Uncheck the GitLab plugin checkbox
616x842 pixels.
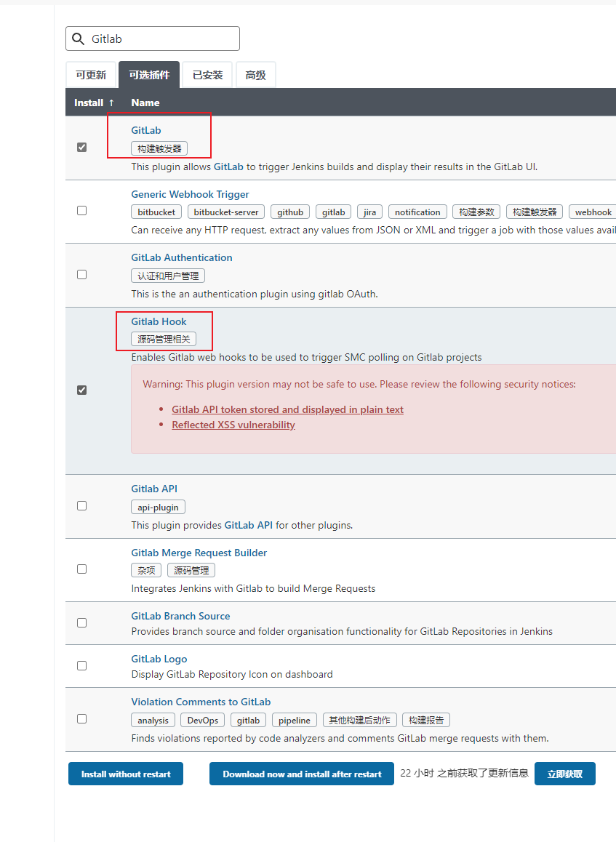coord(81,147)
